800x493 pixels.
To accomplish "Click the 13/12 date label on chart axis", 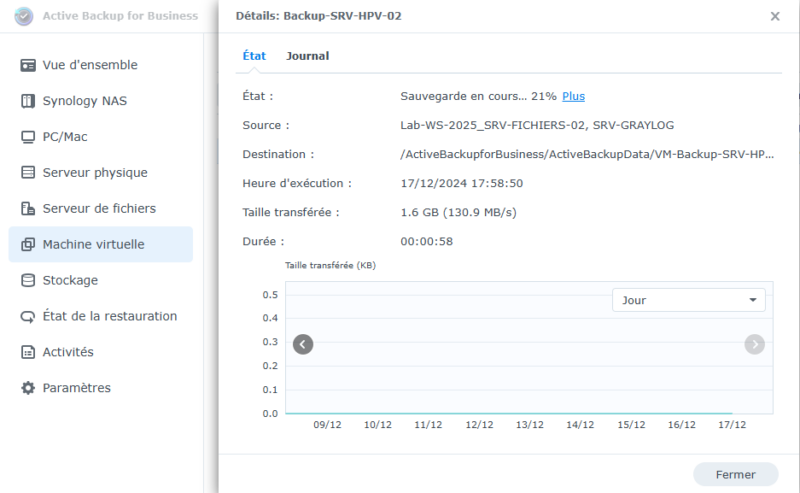I will [530, 425].
